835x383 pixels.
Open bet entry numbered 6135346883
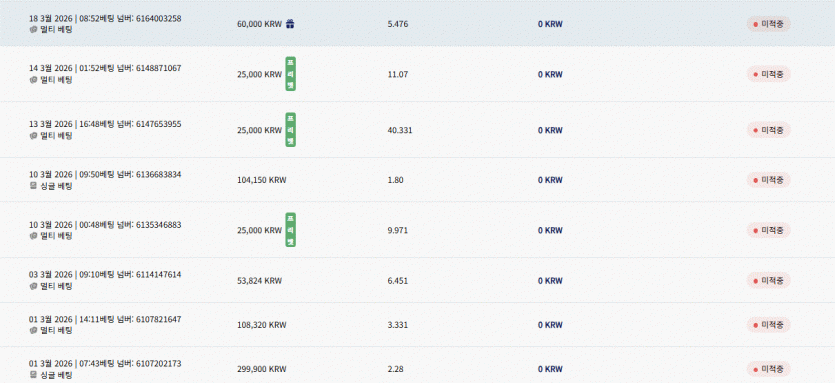click(418, 230)
